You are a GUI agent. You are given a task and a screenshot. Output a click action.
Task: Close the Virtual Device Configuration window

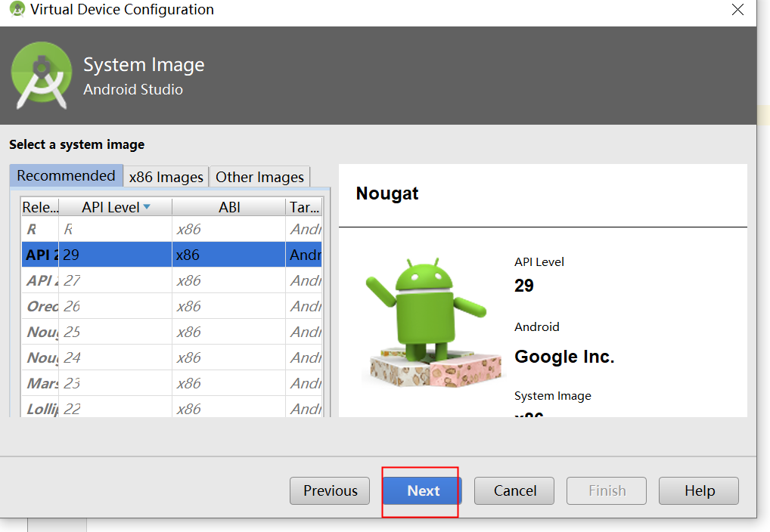(x=737, y=9)
